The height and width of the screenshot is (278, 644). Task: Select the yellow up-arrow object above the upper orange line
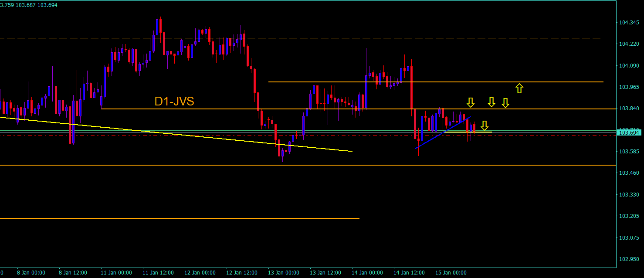pos(519,88)
